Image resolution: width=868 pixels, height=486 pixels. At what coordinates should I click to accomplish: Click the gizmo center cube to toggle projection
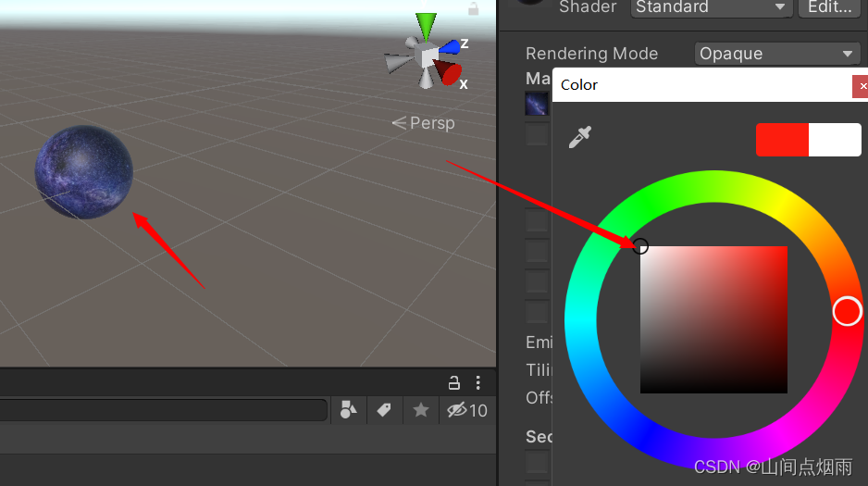(x=428, y=56)
